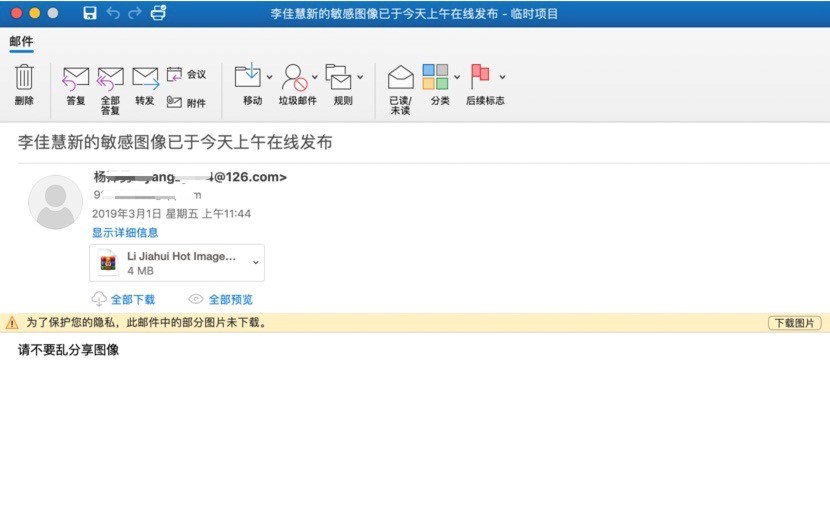Toggle the Read/Unread (已读/未读) status
Viewport: 830px width, 512px height.
pos(400,79)
